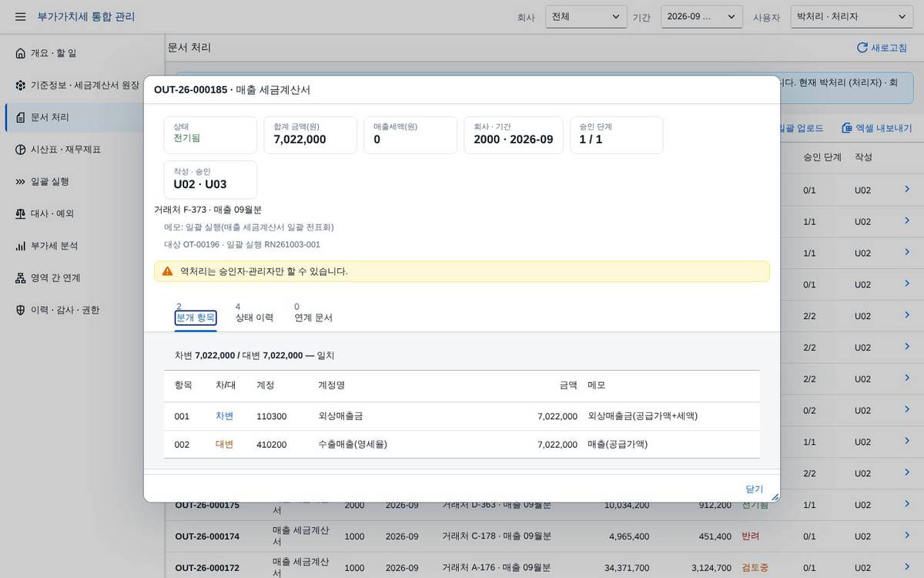
Task: Open the 영역 간 연계 sidebar item
Action: pyautogui.click(x=48, y=278)
